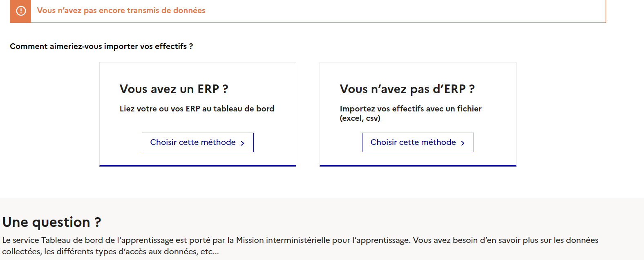The width and height of the screenshot is (644, 260).
Task: Click the excel/csv import description text
Action: click(x=410, y=115)
